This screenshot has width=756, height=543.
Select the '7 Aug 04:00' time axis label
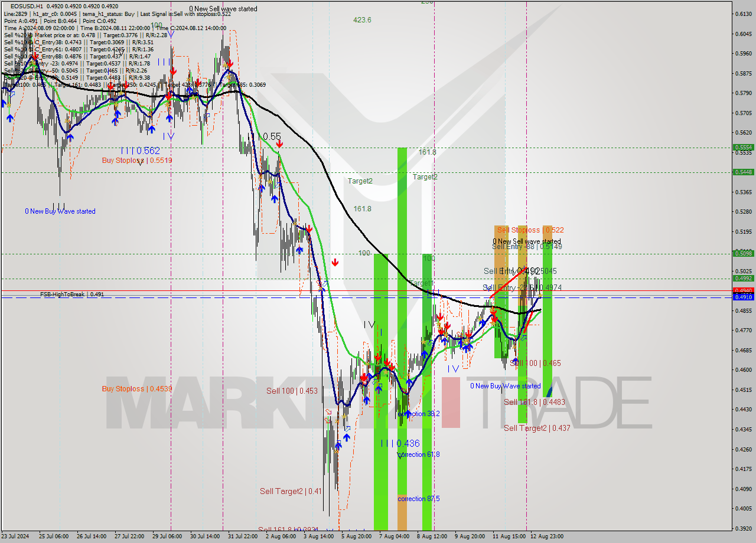click(x=394, y=537)
